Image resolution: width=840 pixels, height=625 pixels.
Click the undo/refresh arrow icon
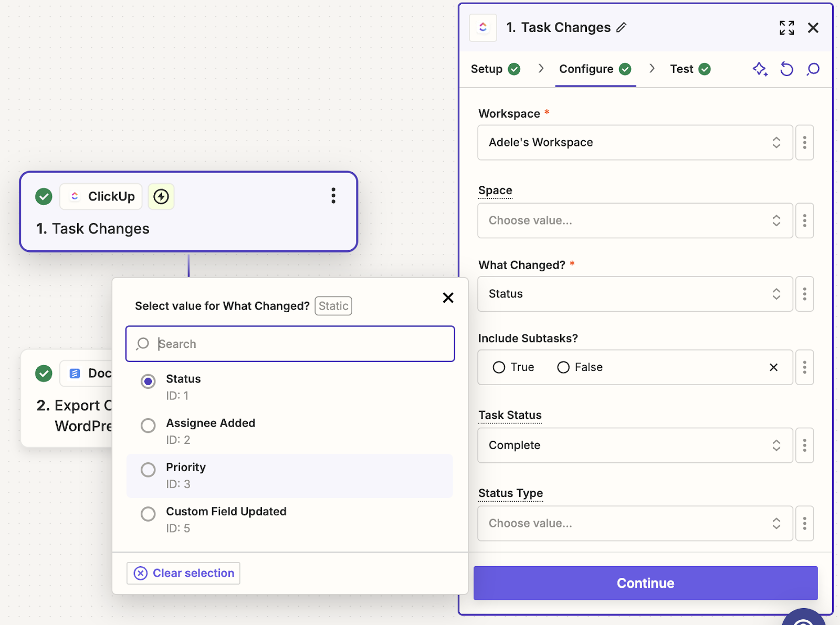point(786,69)
